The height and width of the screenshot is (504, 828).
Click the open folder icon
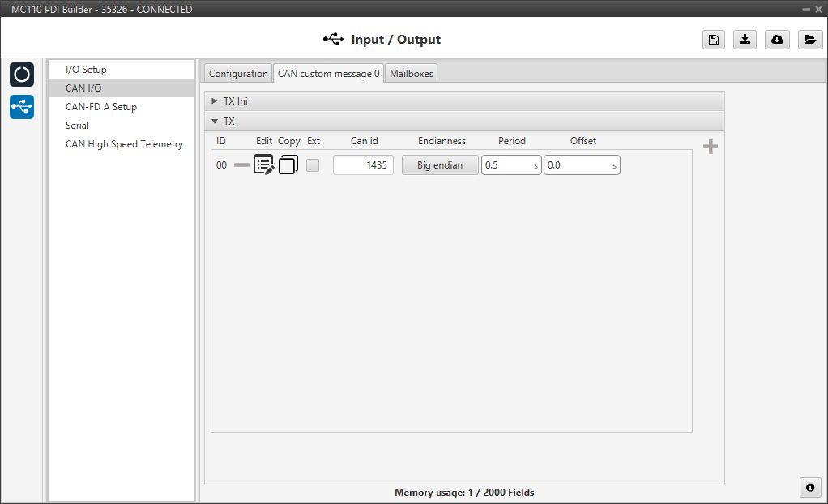(x=809, y=40)
